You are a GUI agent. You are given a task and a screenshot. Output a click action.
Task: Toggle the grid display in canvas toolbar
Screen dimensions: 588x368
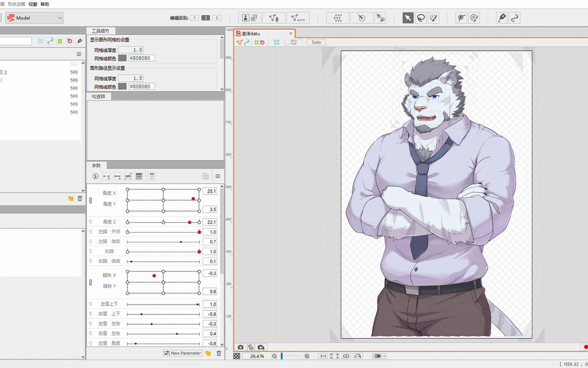tap(294, 42)
